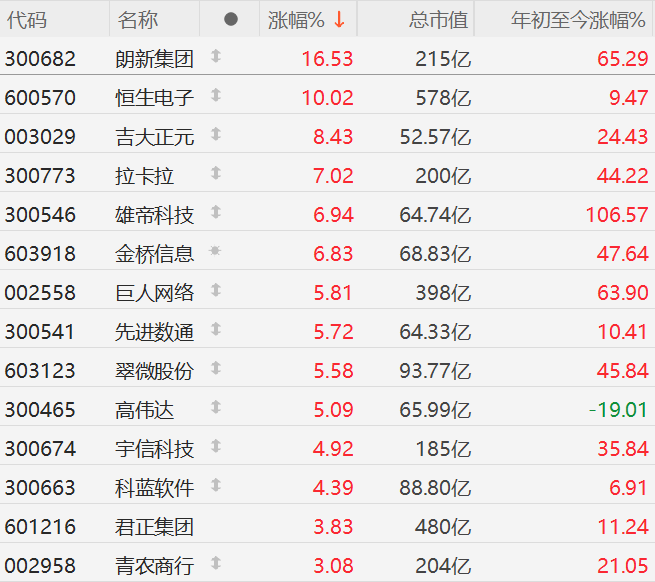This screenshot has height=582, width=655.
Task: Sort by 年初至今涨幅% column header
Action: click(x=578, y=19)
